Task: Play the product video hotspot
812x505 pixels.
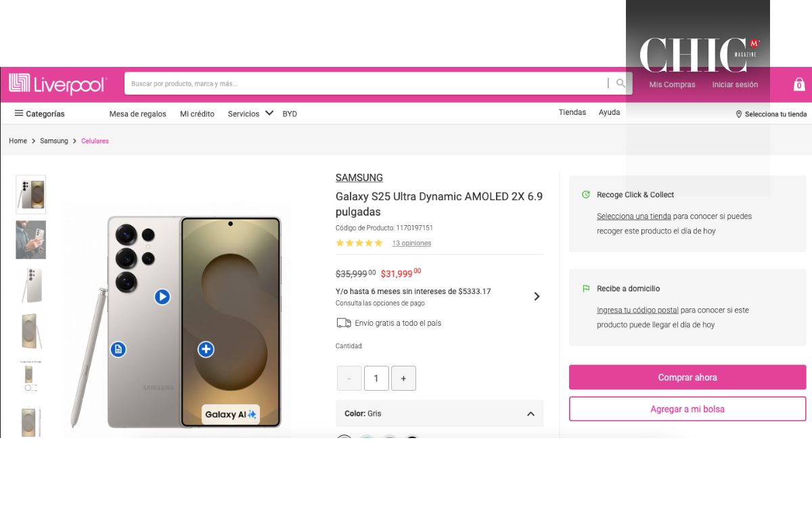Action: 162,297
